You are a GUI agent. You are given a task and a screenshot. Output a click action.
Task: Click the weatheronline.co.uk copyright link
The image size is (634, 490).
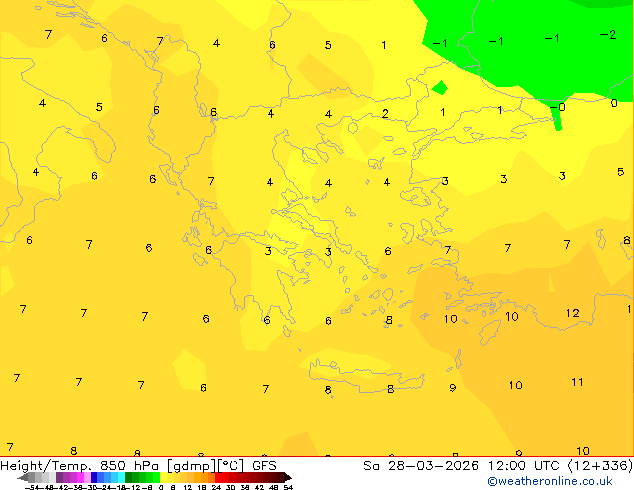click(x=550, y=481)
